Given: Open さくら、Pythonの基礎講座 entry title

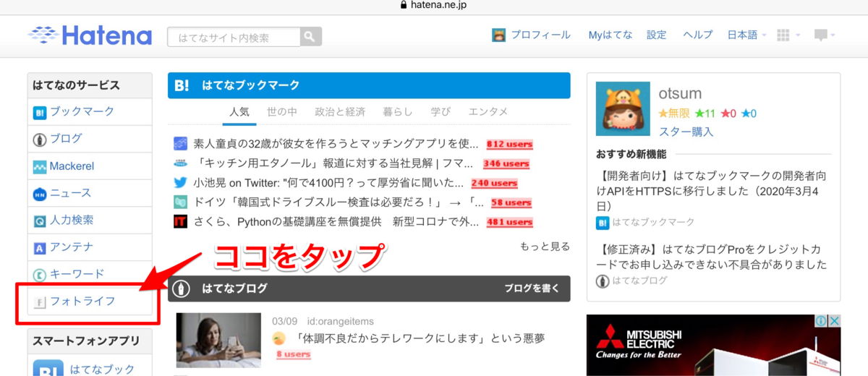Looking at the screenshot, I should pos(336,221).
